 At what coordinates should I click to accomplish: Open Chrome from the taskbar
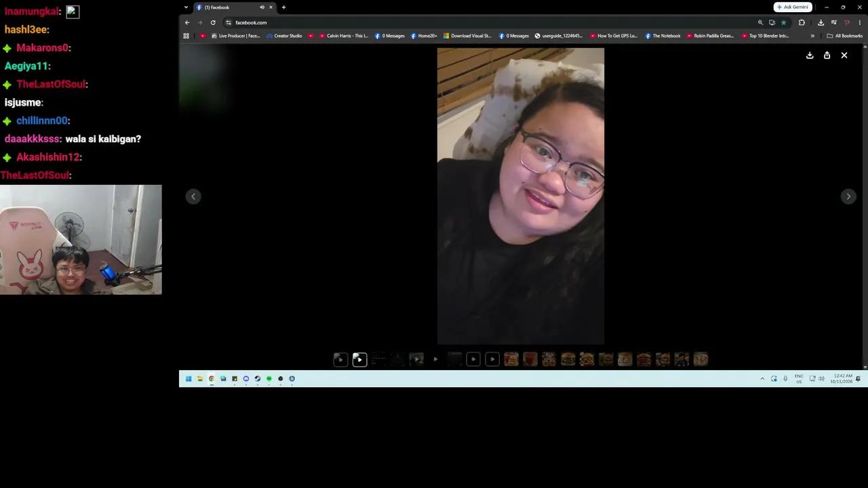(x=212, y=379)
